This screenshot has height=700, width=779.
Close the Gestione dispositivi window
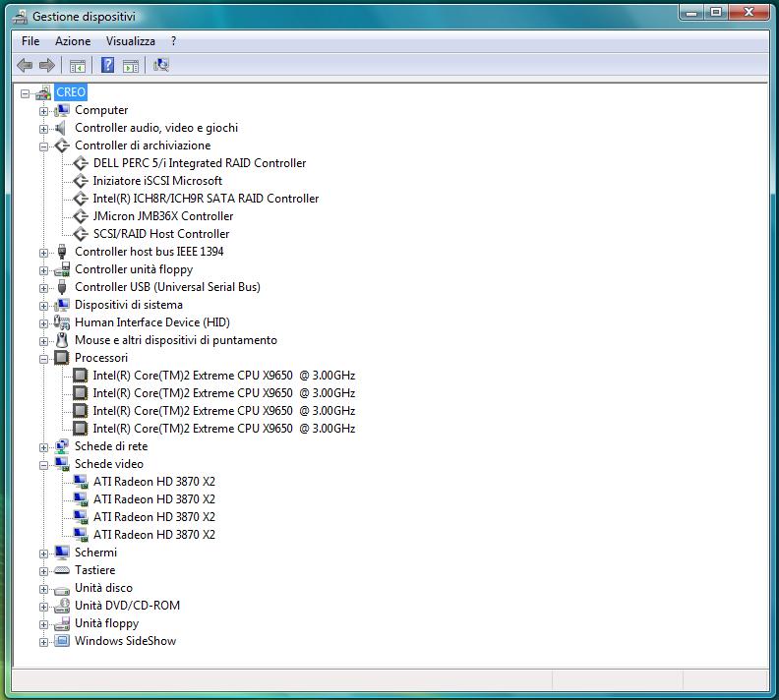[x=749, y=12]
